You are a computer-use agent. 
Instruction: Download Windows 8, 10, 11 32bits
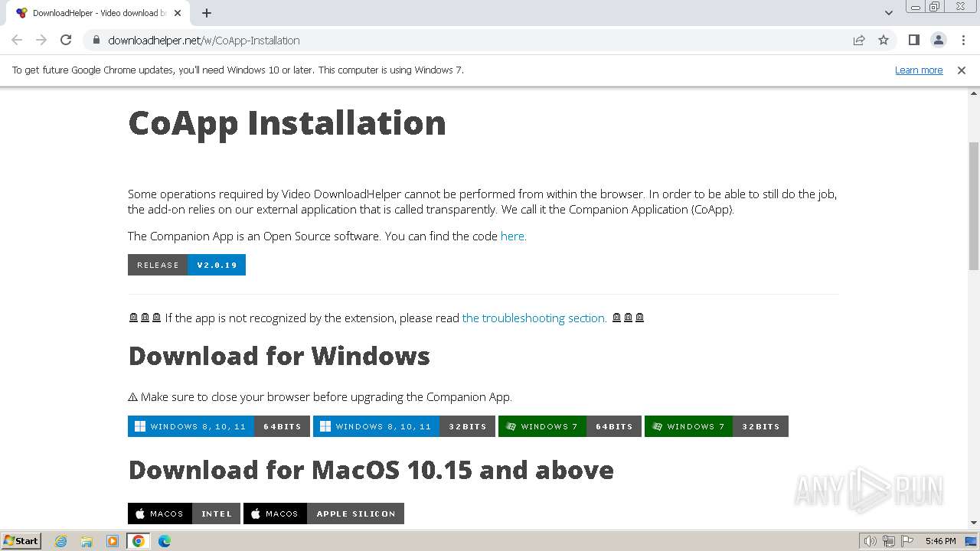(404, 426)
